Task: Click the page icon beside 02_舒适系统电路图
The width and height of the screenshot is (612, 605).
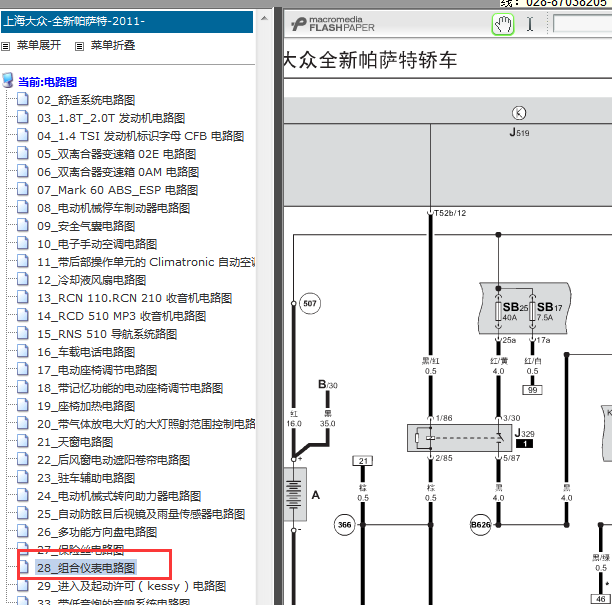Action: [23, 99]
